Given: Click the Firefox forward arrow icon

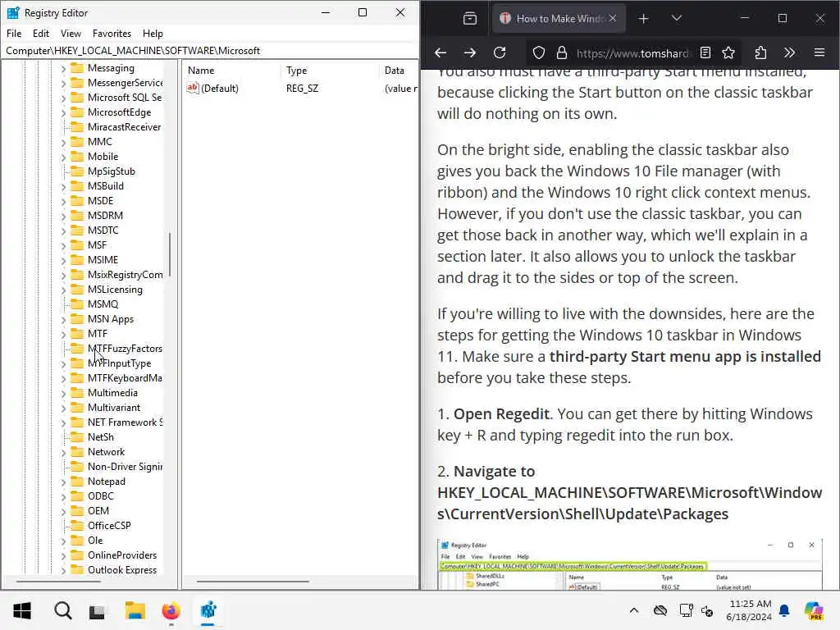Looking at the screenshot, I should click(470, 52).
